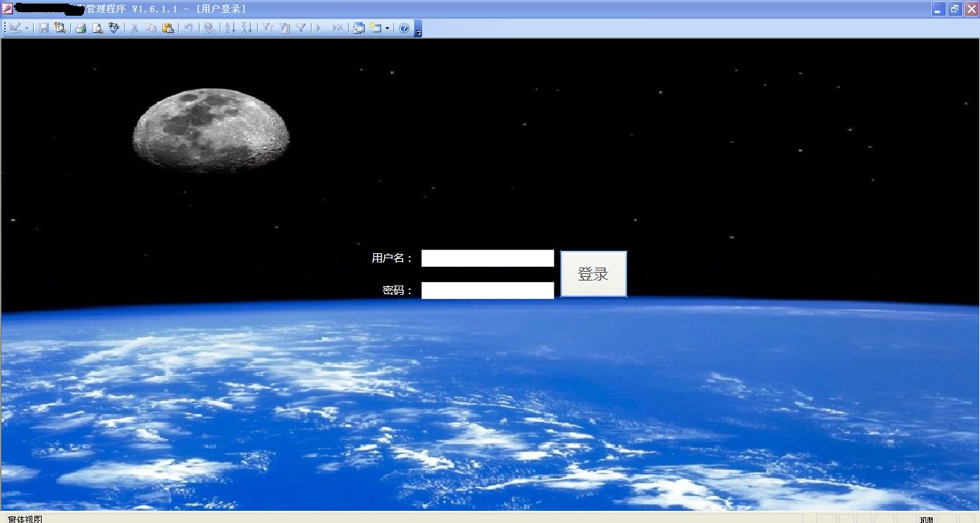Run the Spelling check icon

(x=114, y=28)
